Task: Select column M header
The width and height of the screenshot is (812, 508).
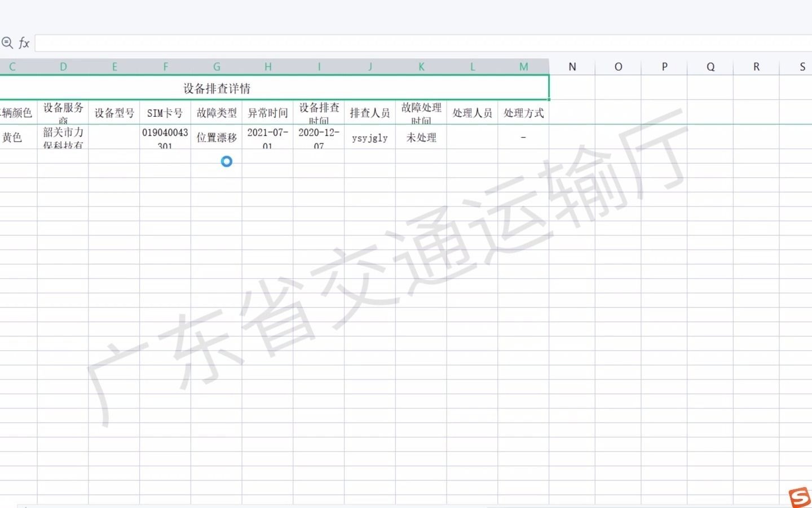Action: pos(524,67)
